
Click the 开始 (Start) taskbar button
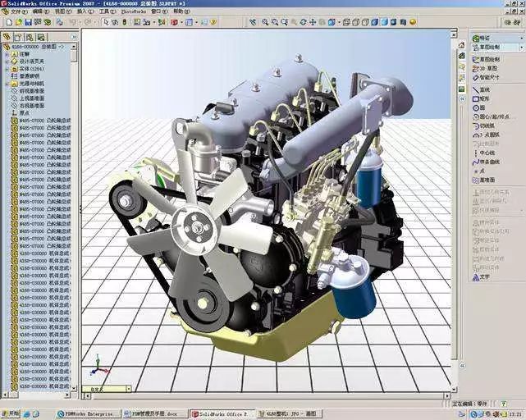11,413
